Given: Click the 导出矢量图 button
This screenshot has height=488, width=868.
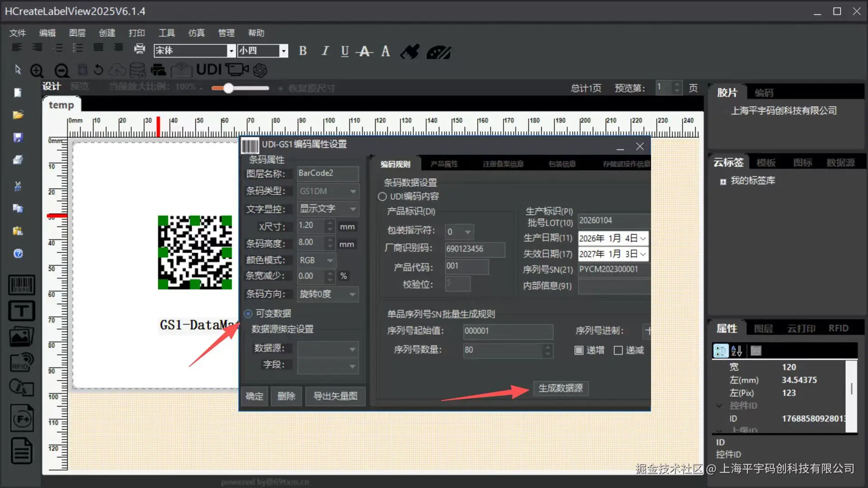Looking at the screenshot, I should (335, 396).
